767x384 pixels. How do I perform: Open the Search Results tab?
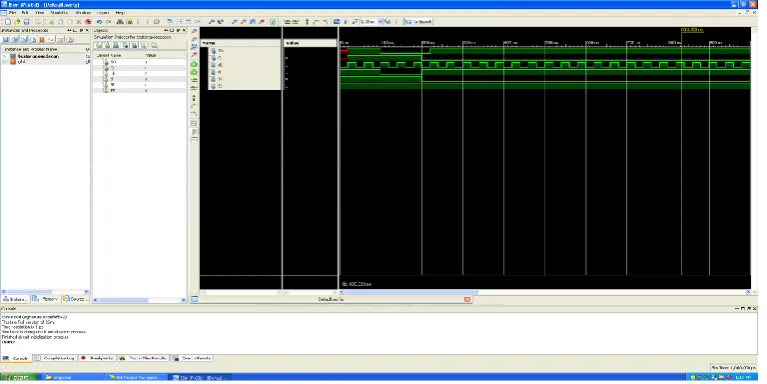click(x=192, y=358)
